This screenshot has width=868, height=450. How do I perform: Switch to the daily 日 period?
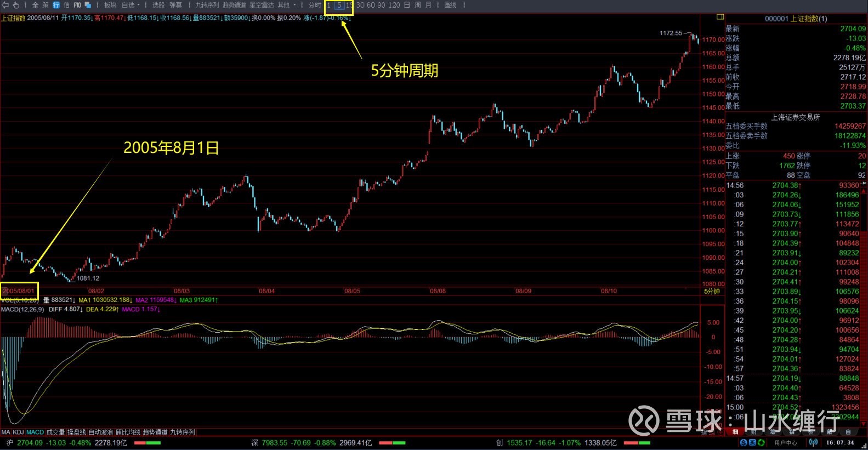[x=407, y=5]
